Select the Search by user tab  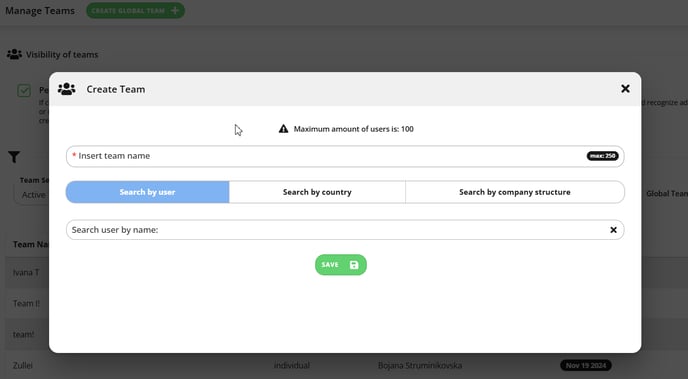click(x=147, y=192)
